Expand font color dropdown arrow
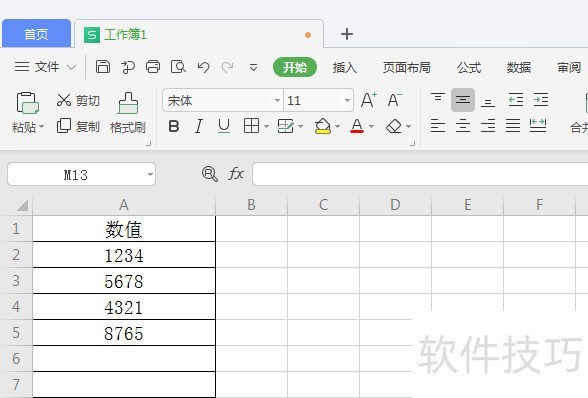 (x=371, y=127)
